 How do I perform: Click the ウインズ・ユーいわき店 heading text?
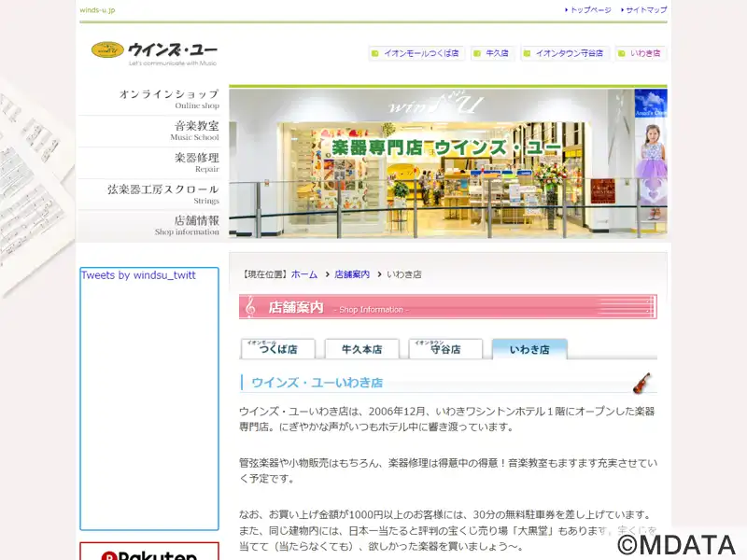[x=317, y=383]
